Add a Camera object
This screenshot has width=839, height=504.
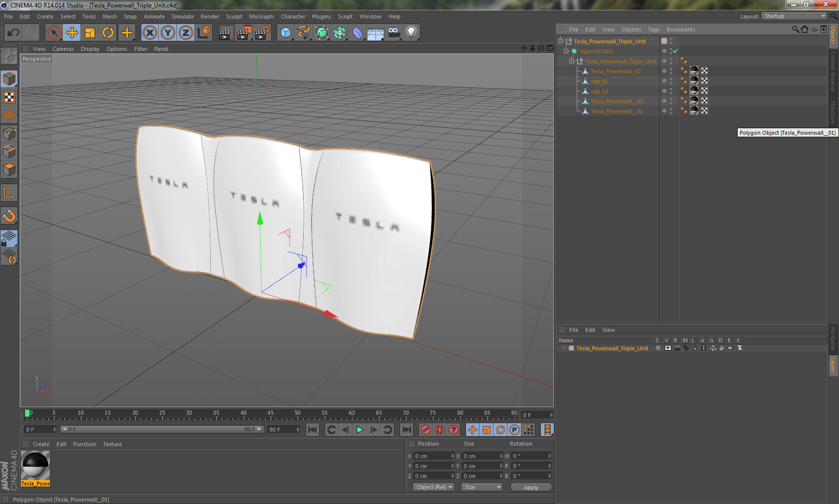[x=394, y=33]
